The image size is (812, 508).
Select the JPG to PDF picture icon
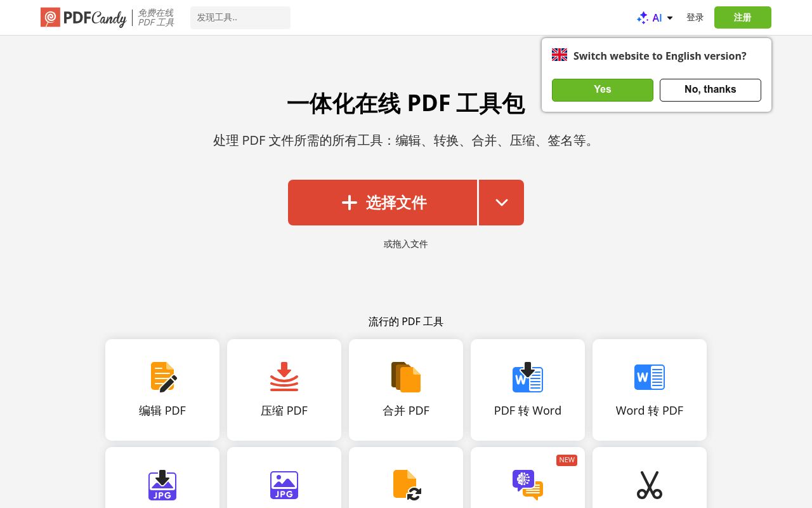(284, 485)
